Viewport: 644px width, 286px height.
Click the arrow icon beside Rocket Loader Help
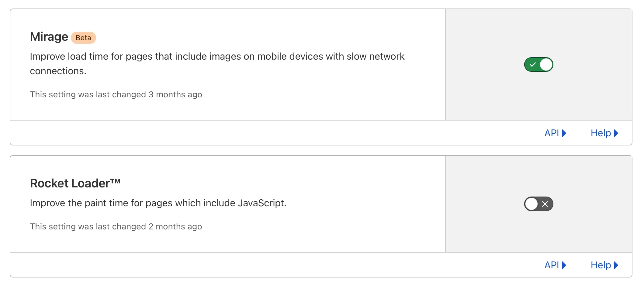tap(616, 265)
